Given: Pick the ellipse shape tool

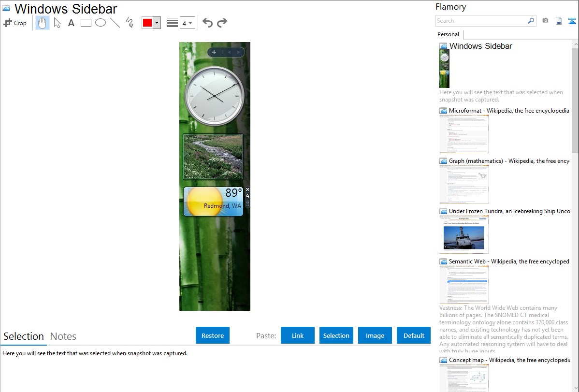Looking at the screenshot, I should click(x=101, y=23).
